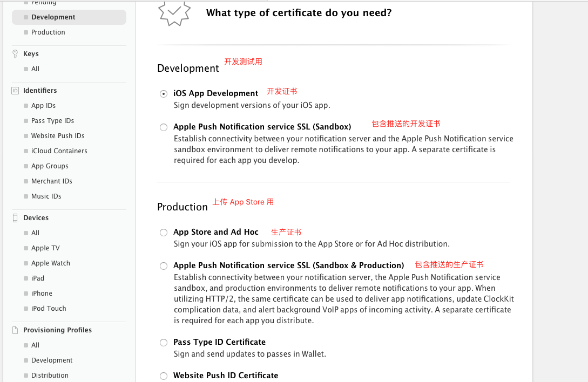
Task: Open the App IDs list
Action: tap(43, 106)
